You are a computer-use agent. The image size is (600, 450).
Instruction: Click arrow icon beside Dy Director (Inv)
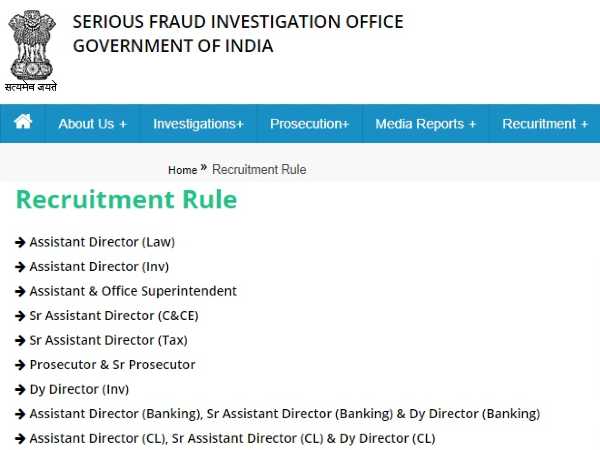(20, 389)
